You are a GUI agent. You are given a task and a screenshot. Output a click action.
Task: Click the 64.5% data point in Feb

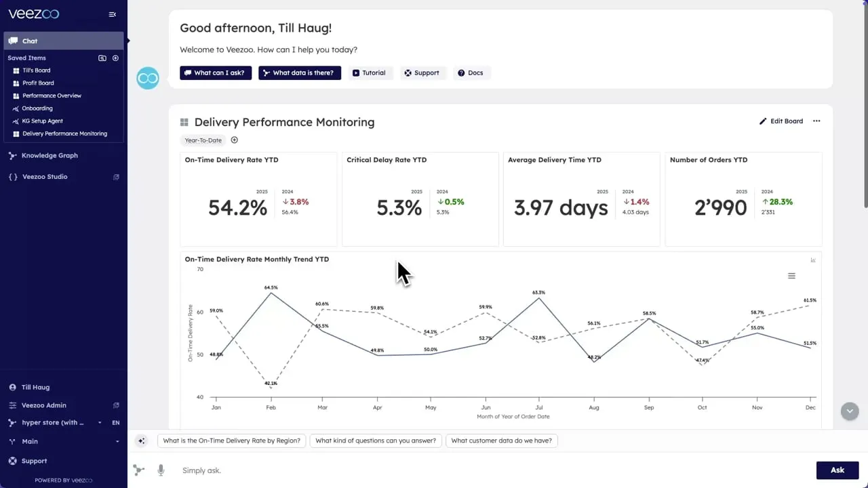point(271,293)
